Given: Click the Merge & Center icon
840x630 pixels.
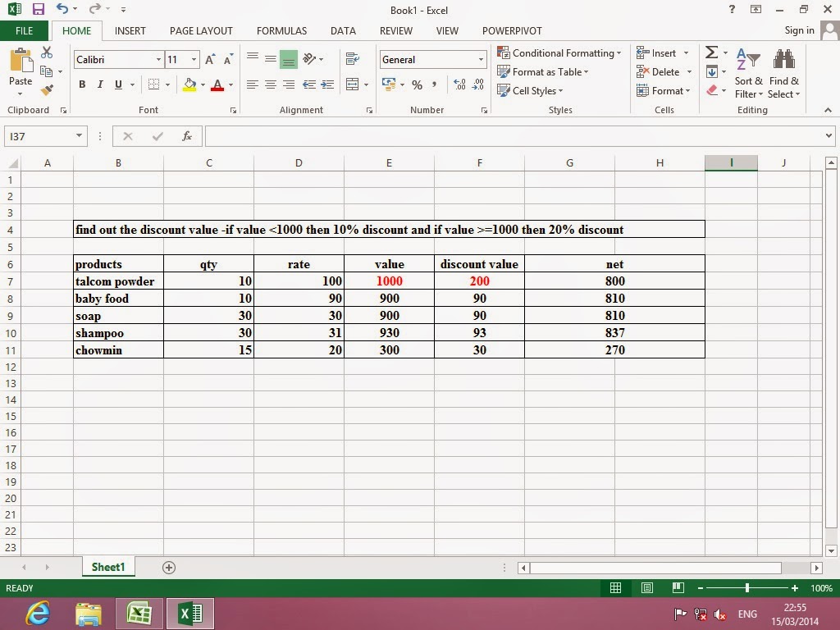Looking at the screenshot, I should [353, 84].
